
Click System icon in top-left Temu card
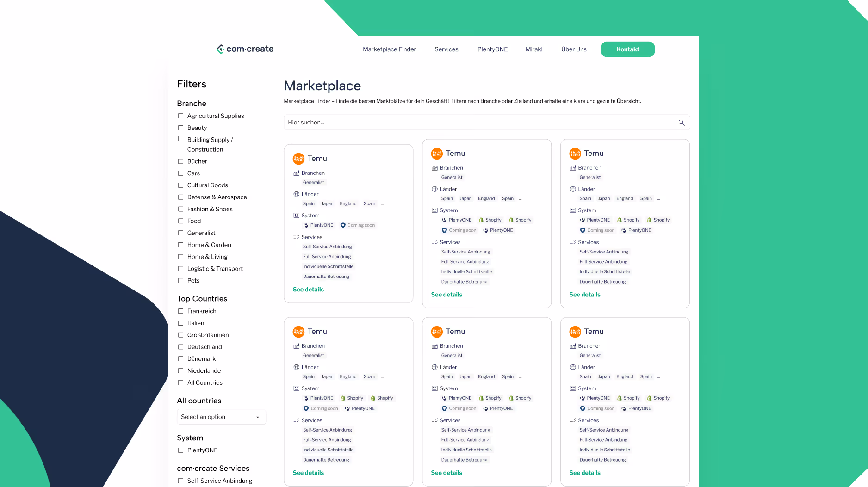pos(296,216)
